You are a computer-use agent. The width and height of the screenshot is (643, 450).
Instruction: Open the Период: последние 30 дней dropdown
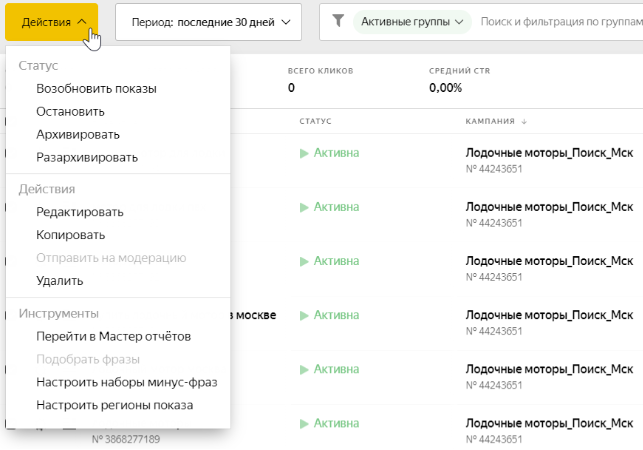pos(208,21)
